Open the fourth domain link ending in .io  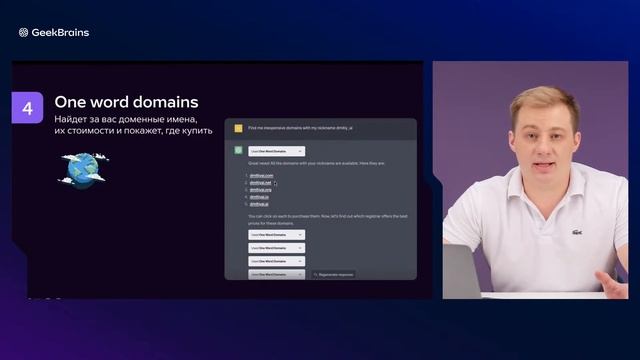(x=259, y=197)
